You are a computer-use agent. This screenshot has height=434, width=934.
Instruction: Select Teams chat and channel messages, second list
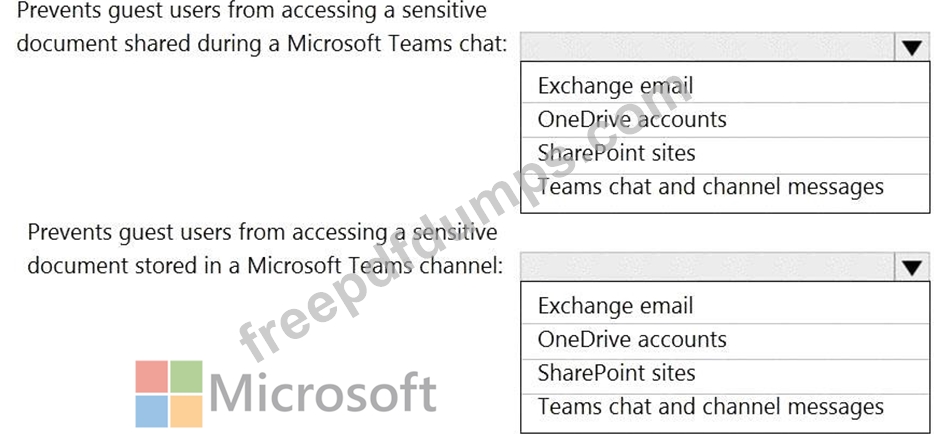pos(725,408)
